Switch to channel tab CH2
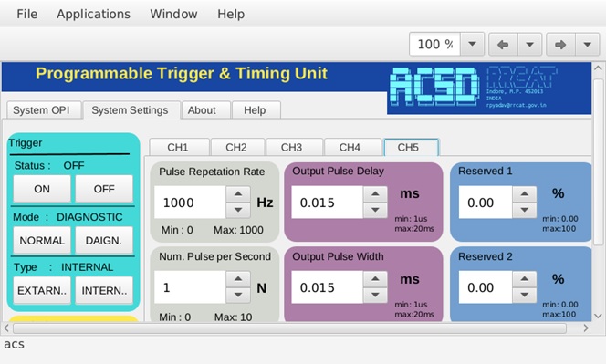 (237, 147)
